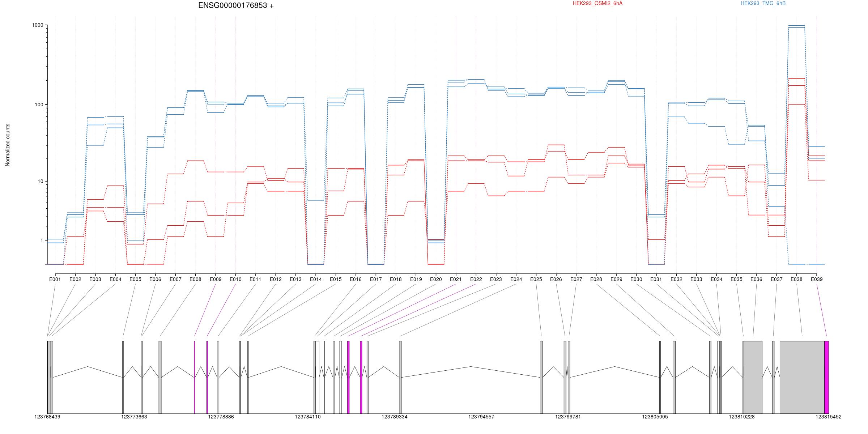Select exon label E017
Viewport: 868px width, 434px height.
click(x=376, y=279)
